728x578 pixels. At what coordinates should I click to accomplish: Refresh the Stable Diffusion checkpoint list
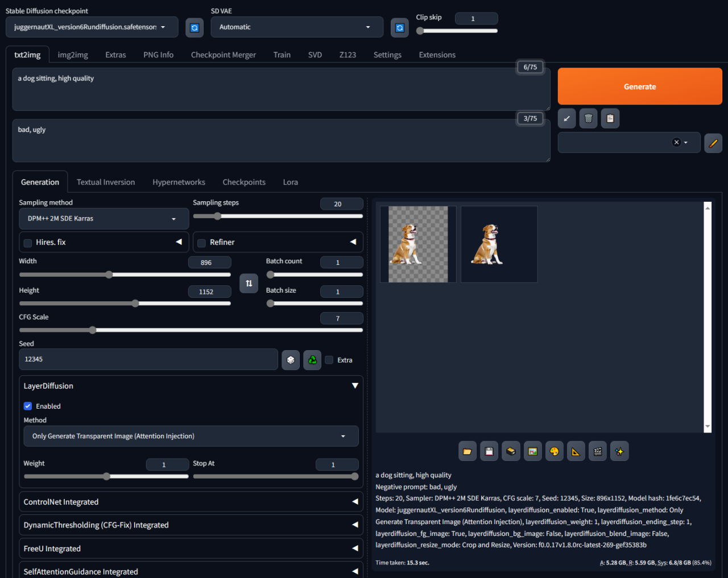195,28
